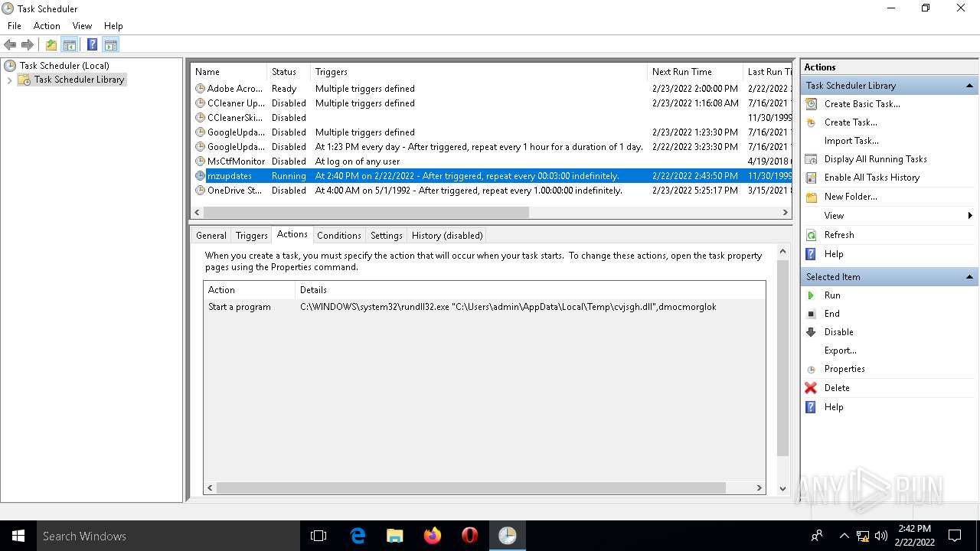Click Create Task... action

point(851,122)
